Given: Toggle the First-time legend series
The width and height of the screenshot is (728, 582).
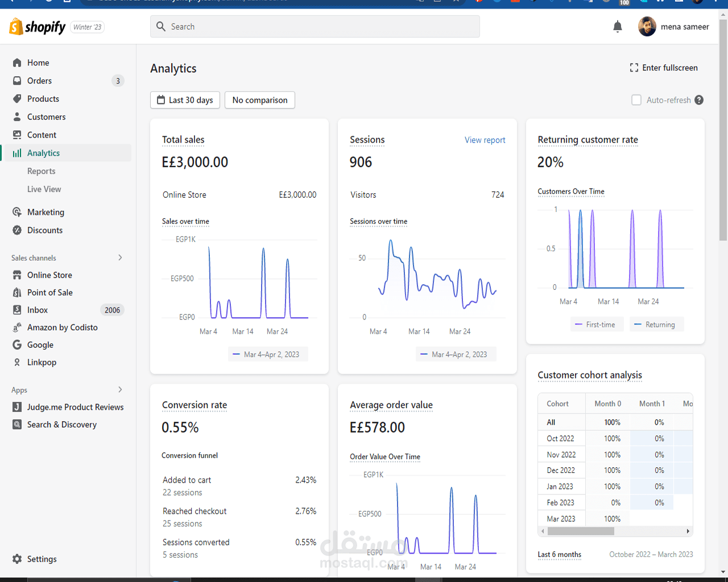Looking at the screenshot, I should tap(597, 325).
